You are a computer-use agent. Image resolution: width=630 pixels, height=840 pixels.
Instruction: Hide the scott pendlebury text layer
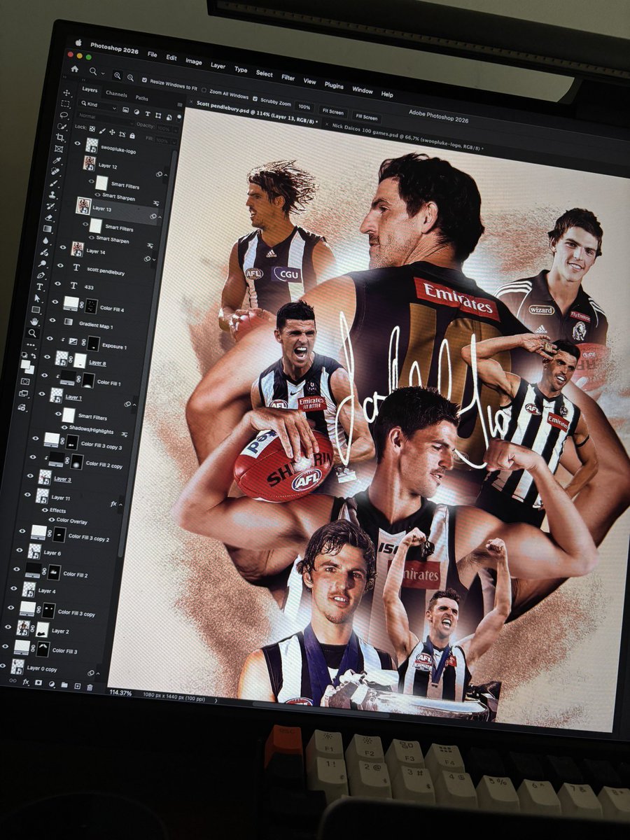coord(60,265)
